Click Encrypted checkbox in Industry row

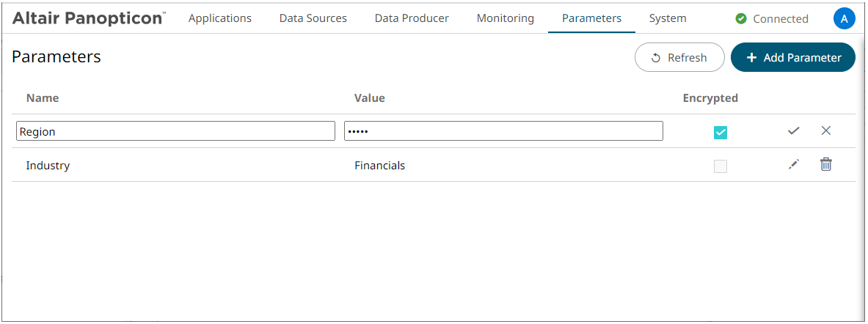[x=721, y=166]
